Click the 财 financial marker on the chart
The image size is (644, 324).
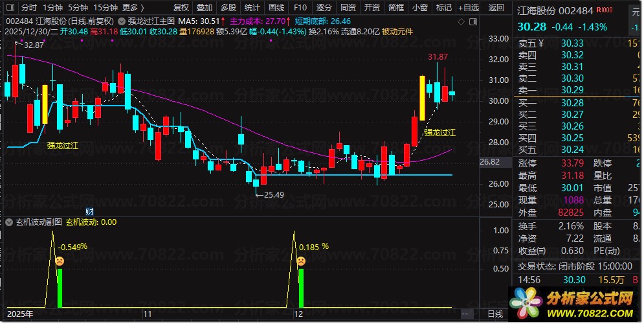89,212
